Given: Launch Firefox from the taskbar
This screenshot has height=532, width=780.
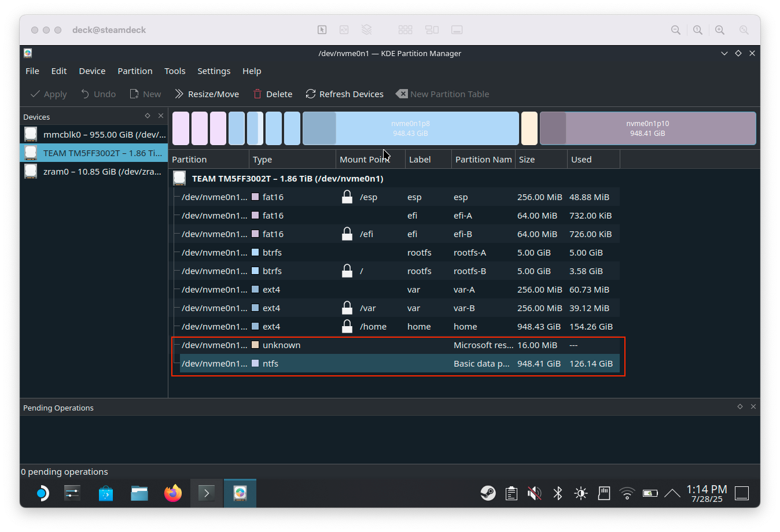Looking at the screenshot, I should 173,493.
